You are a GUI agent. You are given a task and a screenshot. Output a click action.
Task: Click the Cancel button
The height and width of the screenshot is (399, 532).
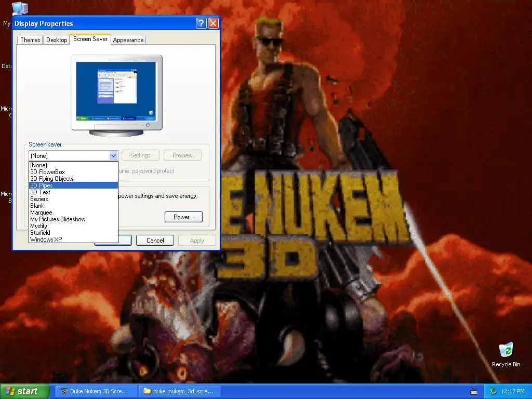pyautogui.click(x=155, y=240)
